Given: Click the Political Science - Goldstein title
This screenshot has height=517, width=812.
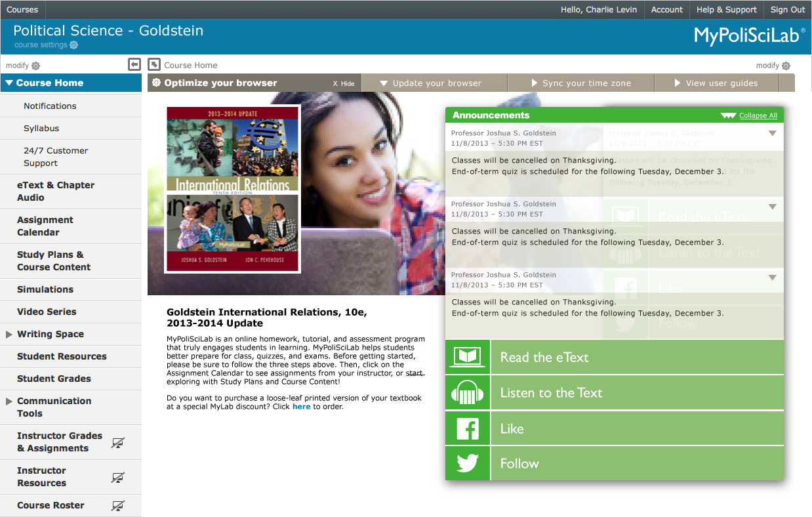Looking at the screenshot, I should (108, 31).
